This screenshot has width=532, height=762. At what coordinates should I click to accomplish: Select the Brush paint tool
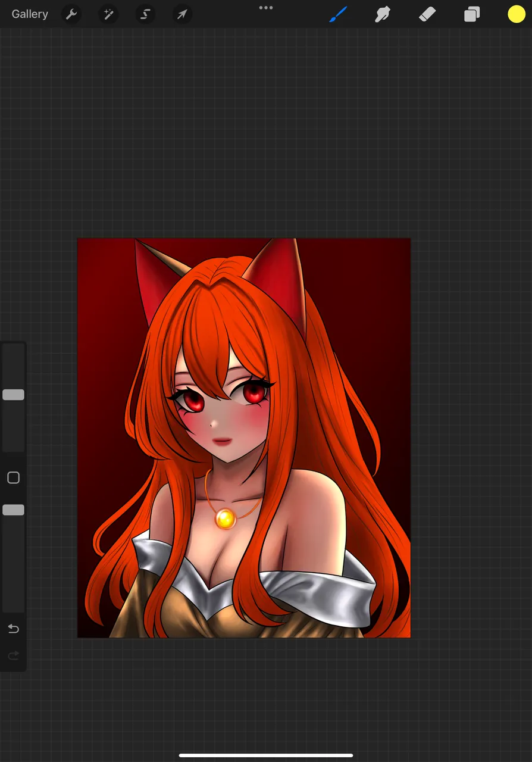(x=338, y=14)
